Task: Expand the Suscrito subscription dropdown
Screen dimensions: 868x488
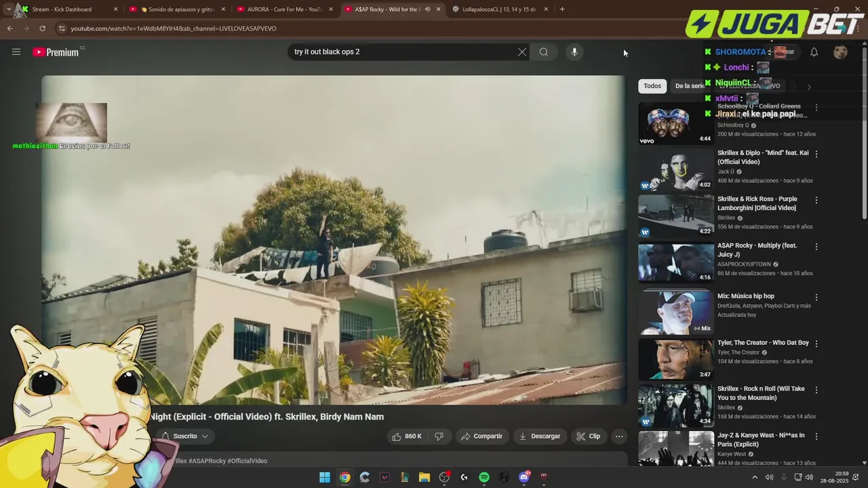Action: 185,436
